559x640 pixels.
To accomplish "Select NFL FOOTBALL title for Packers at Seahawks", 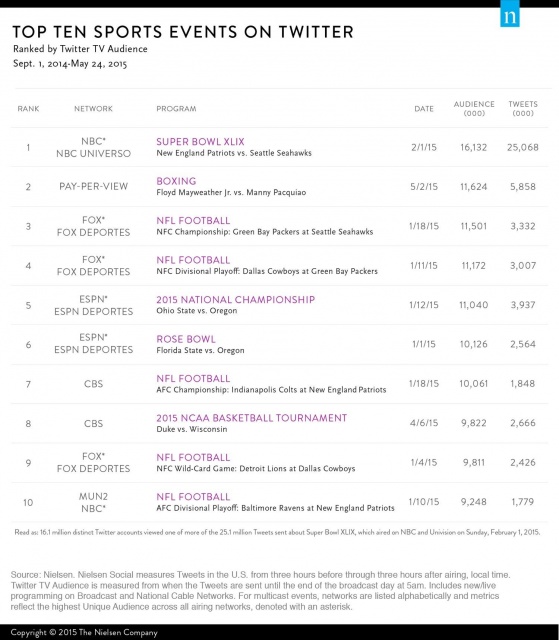I will pos(193,220).
